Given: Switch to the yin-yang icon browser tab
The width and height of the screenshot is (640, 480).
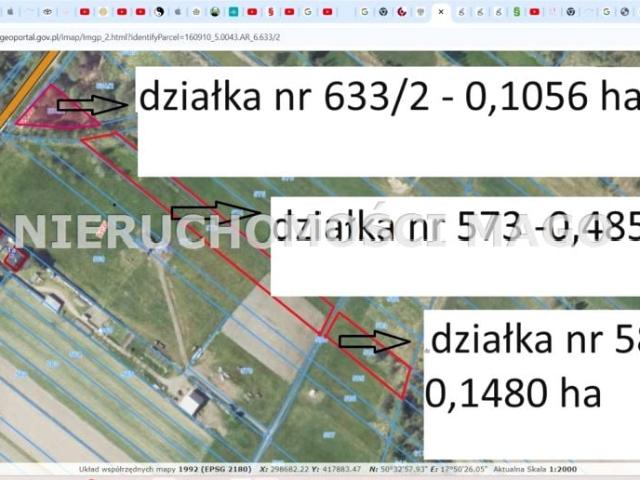Looking at the screenshot, I should (160, 12).
